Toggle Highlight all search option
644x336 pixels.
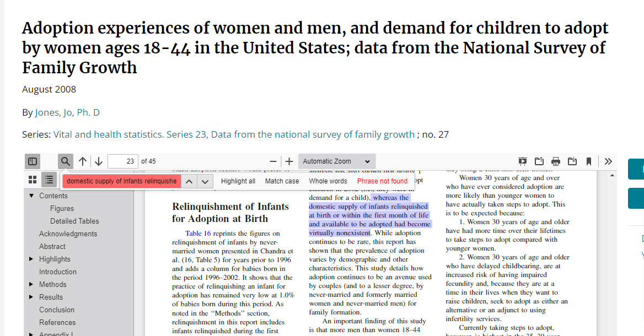pos(238,181)
